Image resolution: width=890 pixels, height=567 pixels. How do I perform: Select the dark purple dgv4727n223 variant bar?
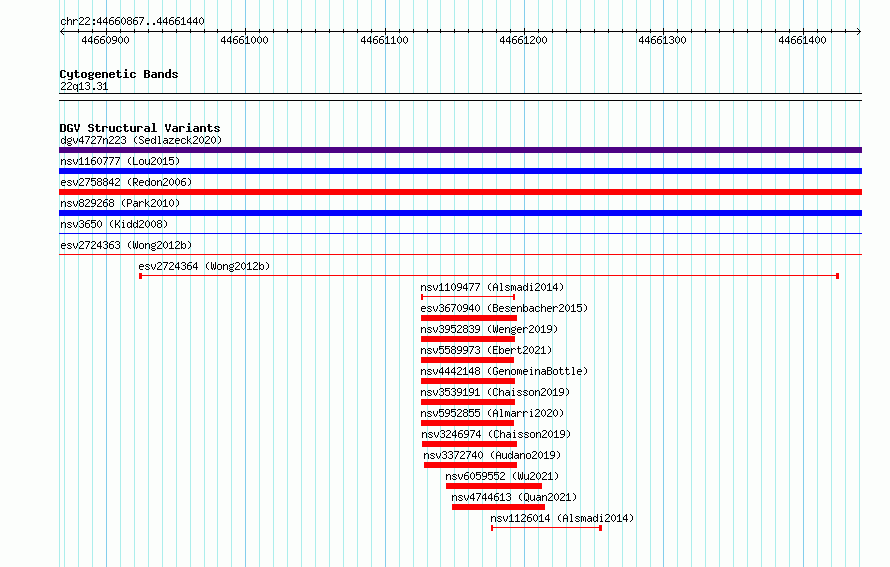(460, 150)
